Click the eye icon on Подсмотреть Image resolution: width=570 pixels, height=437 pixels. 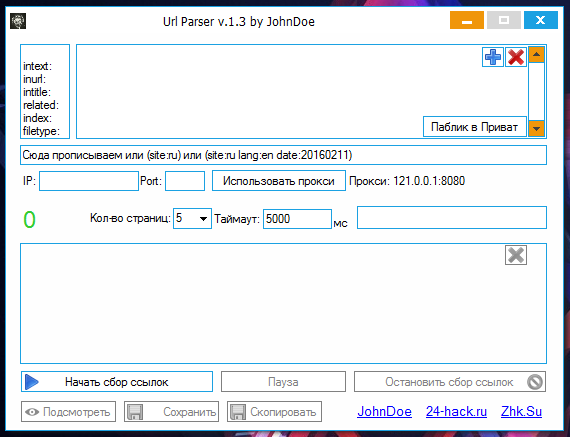coord(32,412)
